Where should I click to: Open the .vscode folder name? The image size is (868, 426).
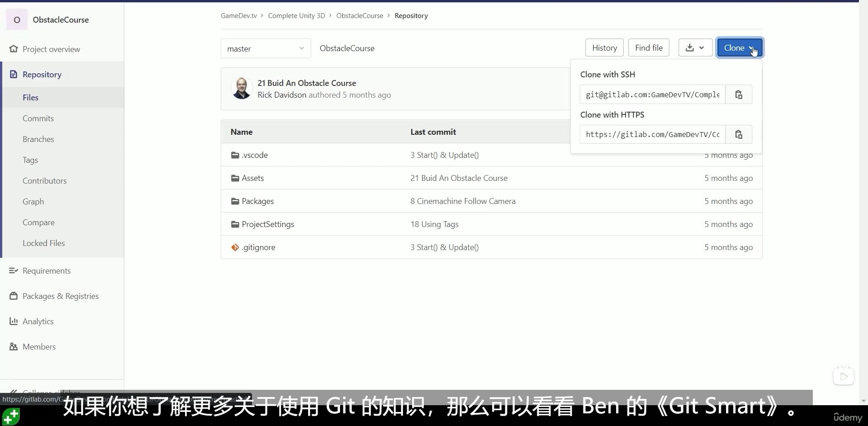(255, 155)
